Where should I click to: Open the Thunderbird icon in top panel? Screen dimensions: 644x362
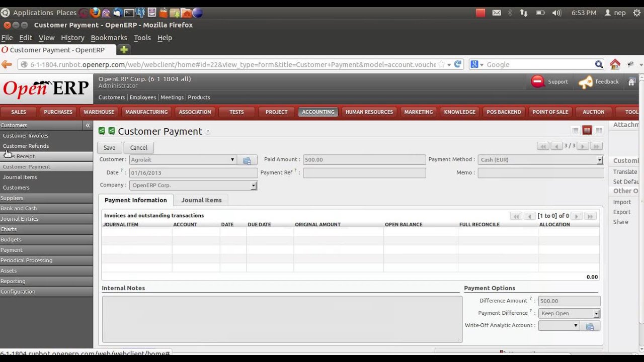pos(118,13)
